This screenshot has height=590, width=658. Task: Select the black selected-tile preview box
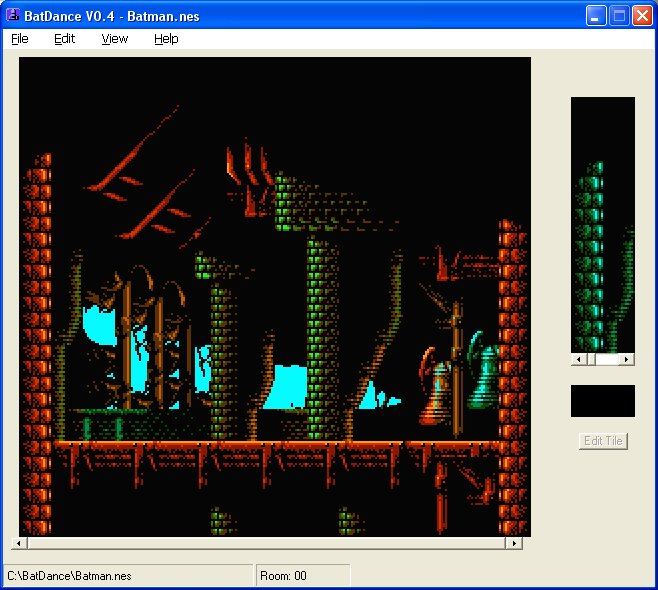click(x=603, y=401)
